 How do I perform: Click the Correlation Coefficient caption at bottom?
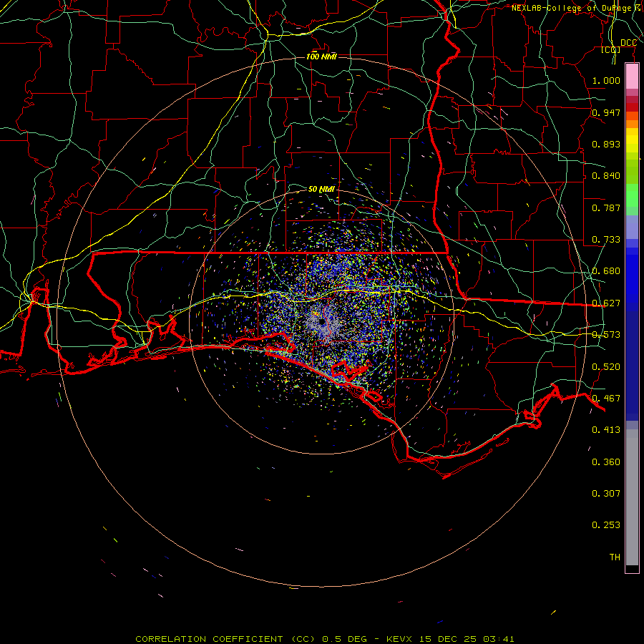tap(324, 639)
